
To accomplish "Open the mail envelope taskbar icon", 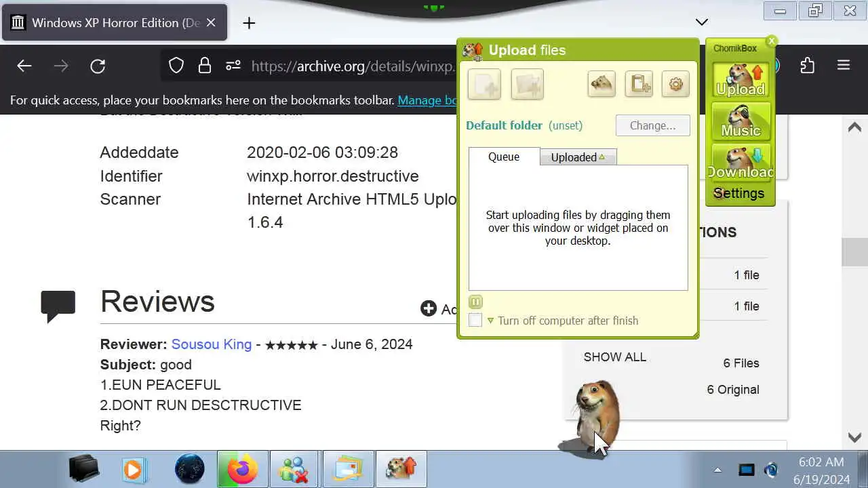I will click(348, 469).
